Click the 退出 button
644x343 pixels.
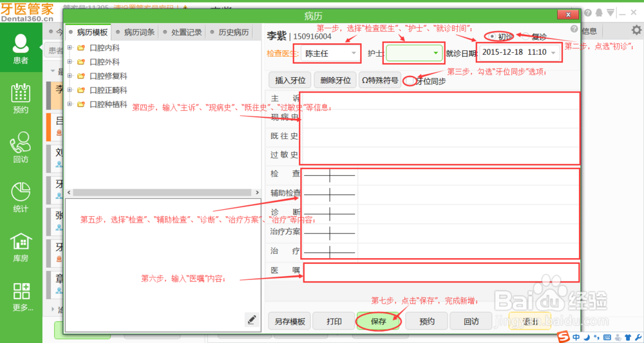pos(529,321)
